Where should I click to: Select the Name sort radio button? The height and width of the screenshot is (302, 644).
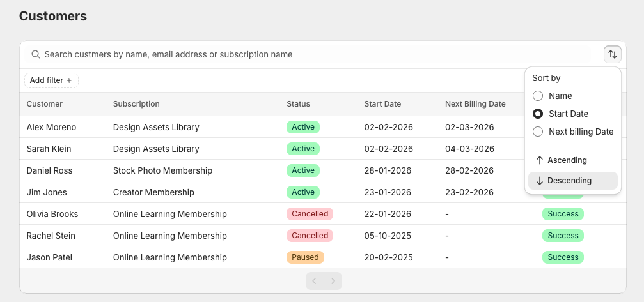[x=538, y=96]
